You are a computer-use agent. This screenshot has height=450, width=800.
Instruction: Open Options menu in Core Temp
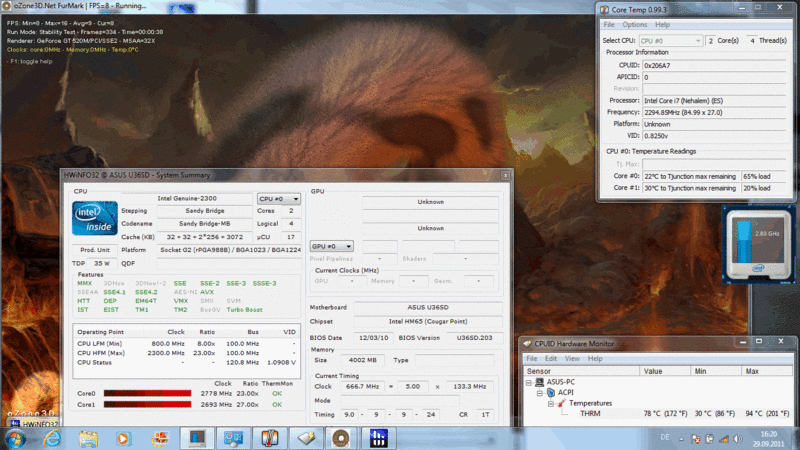pyautogui.click(x=634, y=24)
